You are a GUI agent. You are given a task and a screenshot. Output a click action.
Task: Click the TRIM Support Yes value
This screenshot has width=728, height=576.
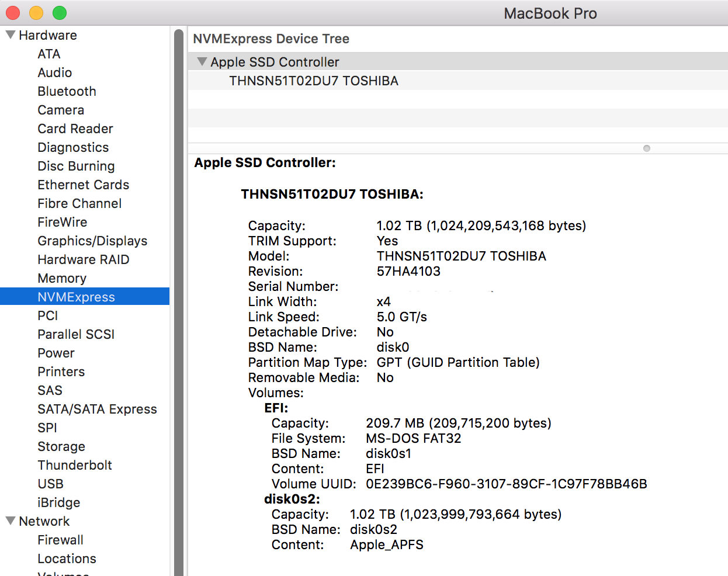coord(387,241)
